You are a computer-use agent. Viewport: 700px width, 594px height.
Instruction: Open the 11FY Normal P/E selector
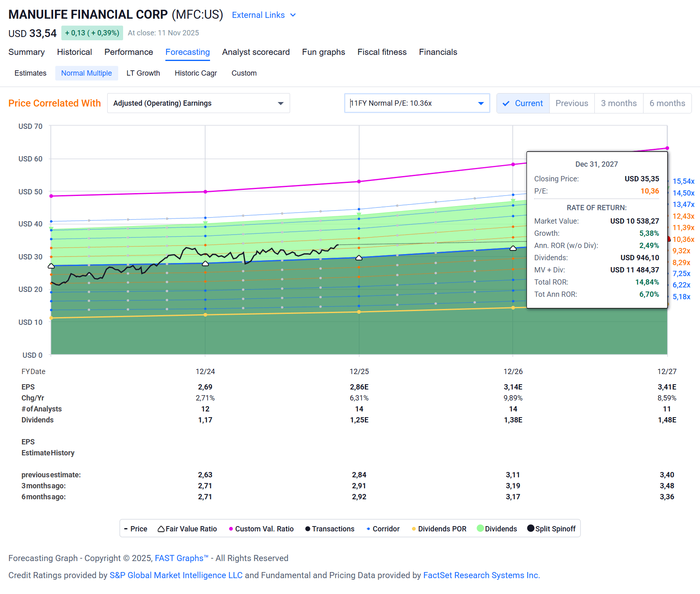(416, 103)
